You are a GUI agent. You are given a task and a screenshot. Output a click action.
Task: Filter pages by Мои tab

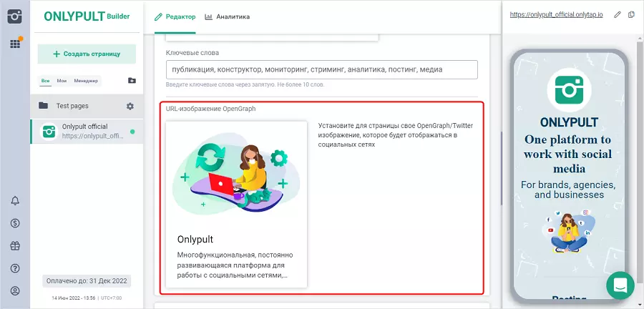62,81
